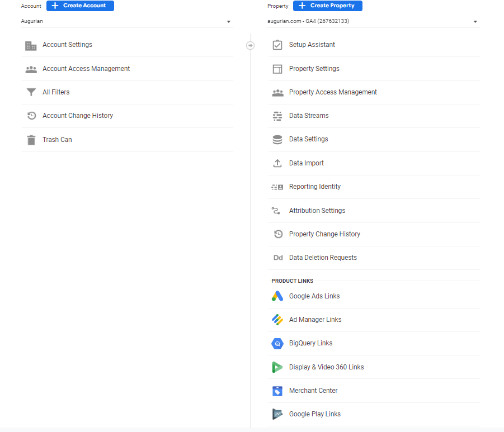
Task: Open Reporting Identity
Action: point(374,187)
